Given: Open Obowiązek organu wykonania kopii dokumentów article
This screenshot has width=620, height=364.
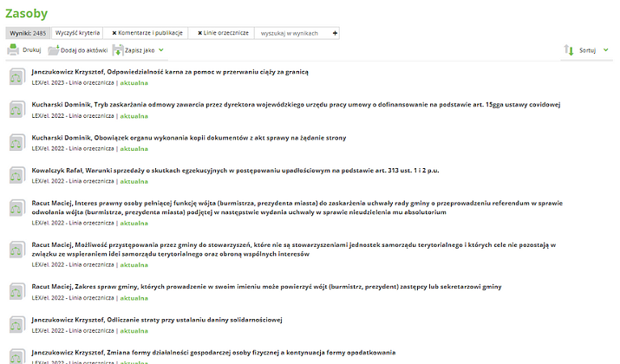Looking at the screenshot, I should click(x=188, y=137).
